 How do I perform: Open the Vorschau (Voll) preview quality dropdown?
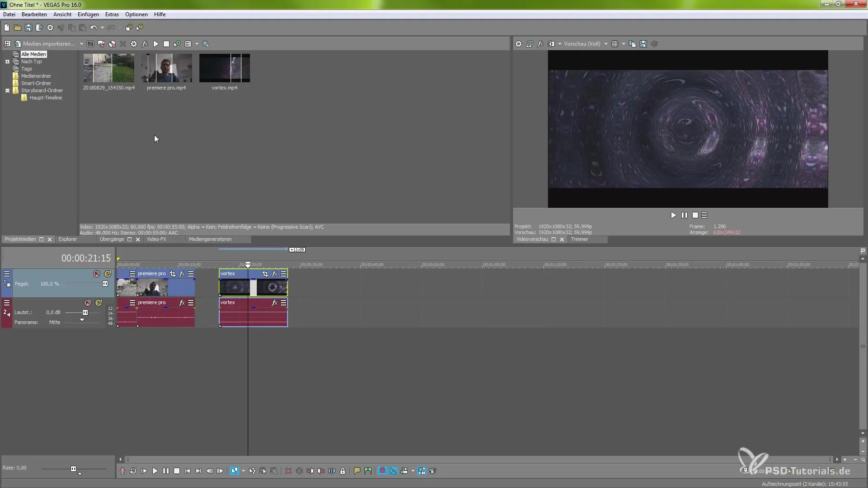tap(606, 44)
